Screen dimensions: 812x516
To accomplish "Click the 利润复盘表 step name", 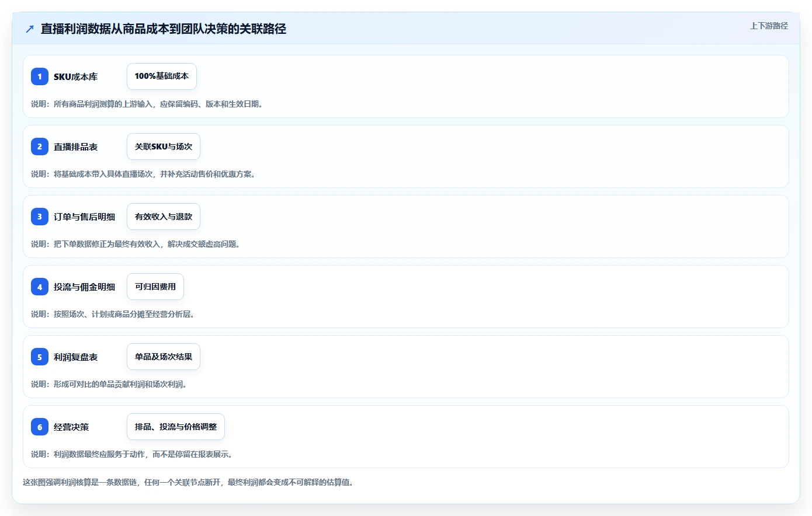I will click(75, 357).
